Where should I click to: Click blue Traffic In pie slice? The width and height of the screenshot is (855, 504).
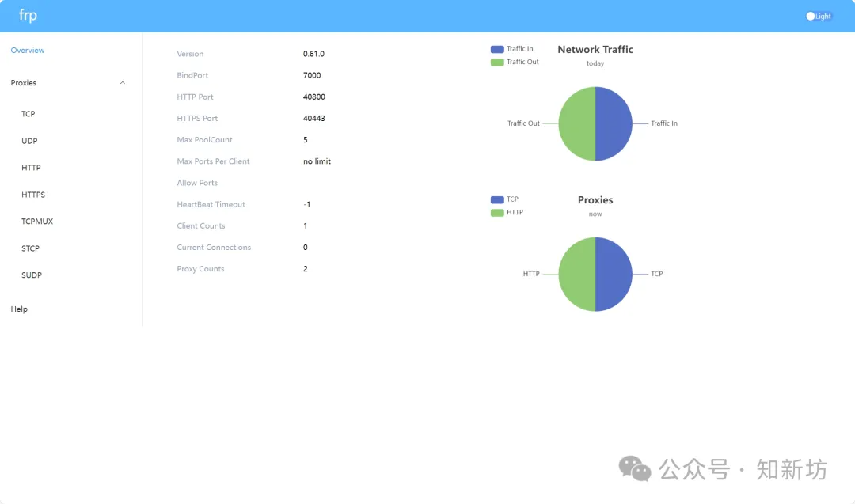614,123
